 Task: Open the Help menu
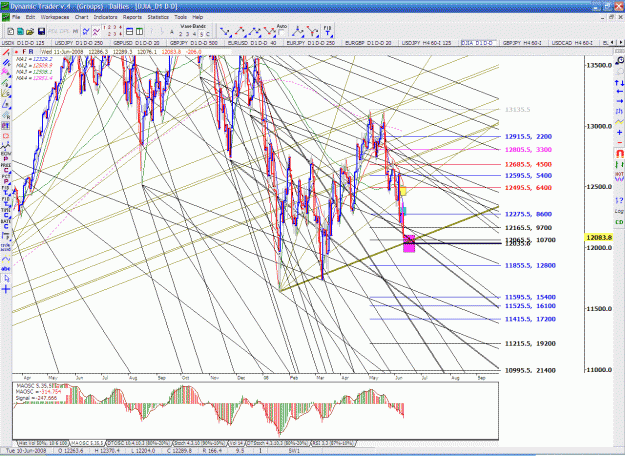coord(198,17)
